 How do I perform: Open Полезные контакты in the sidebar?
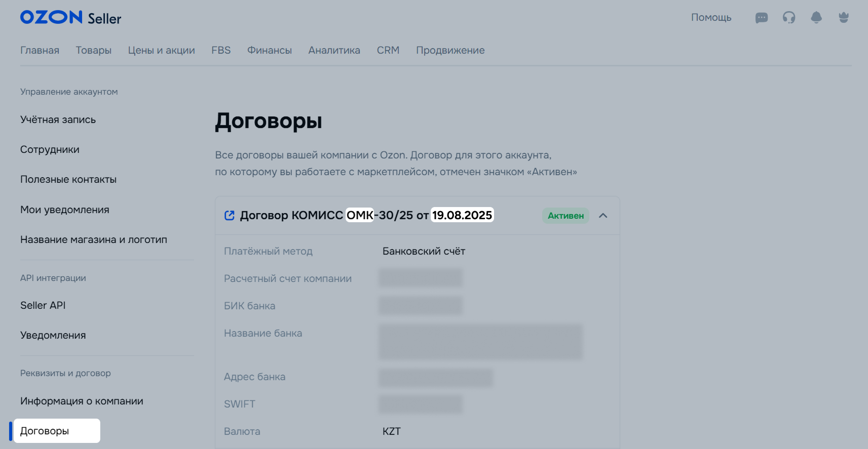coord(68,180)
